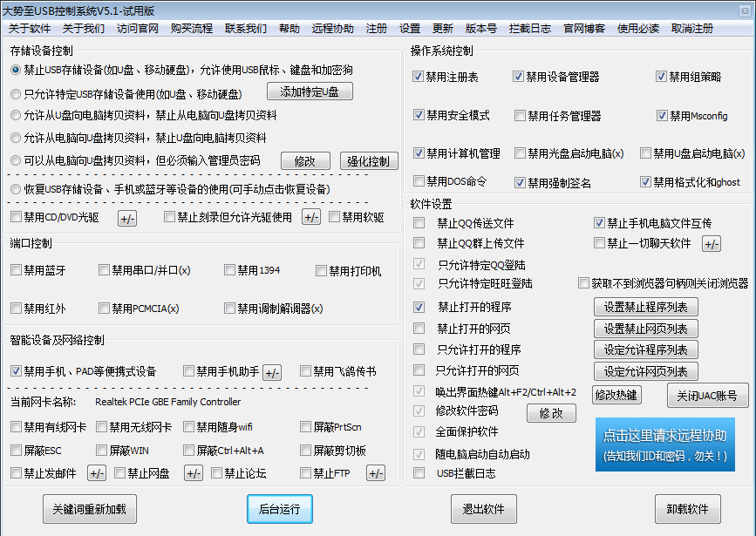Check the 屏蔽PrtScn option
Screen dimensions: 756x536
pos(306,427)
